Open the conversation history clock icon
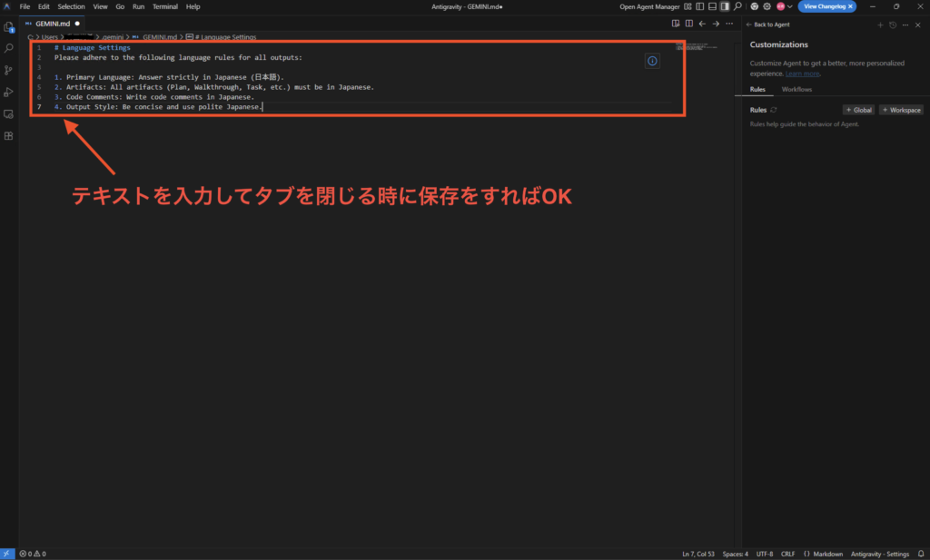The image size is (930, 560). click(893, 25)
